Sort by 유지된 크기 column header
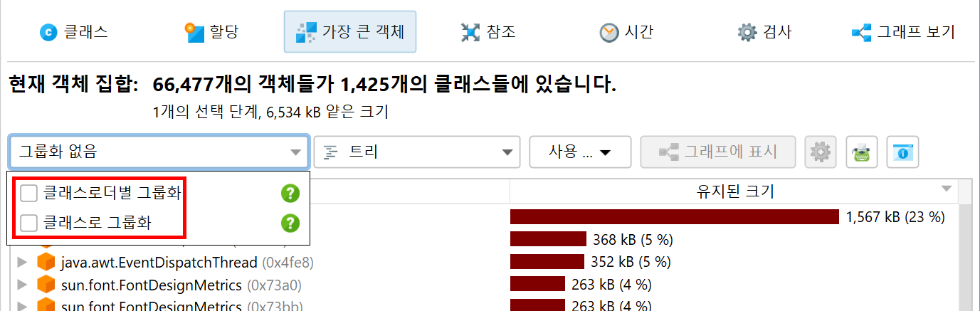Screen dimensions: 980x311 pos(734,191)
